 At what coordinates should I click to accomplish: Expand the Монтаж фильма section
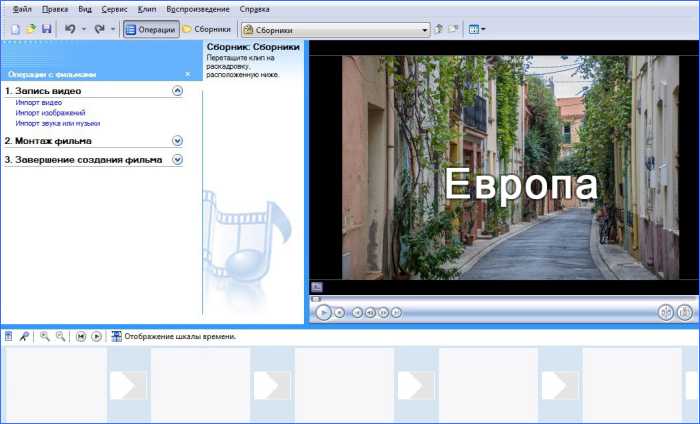point(177,141)
